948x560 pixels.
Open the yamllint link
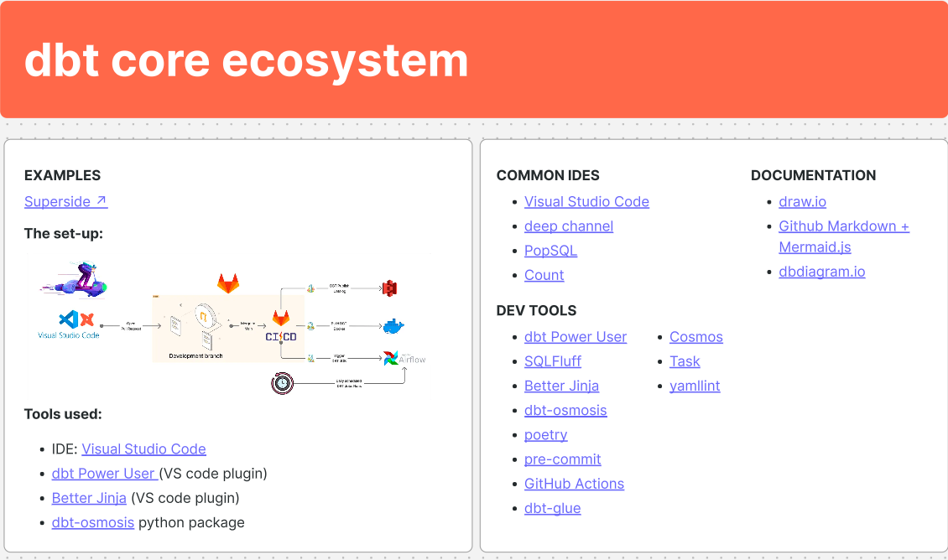coord(695,386)
